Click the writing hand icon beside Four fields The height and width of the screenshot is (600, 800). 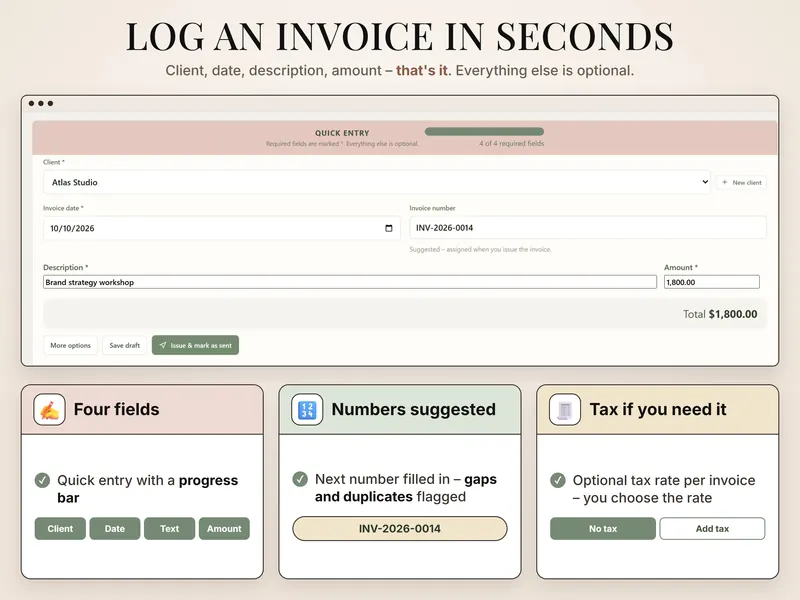[x=49, y=409]
